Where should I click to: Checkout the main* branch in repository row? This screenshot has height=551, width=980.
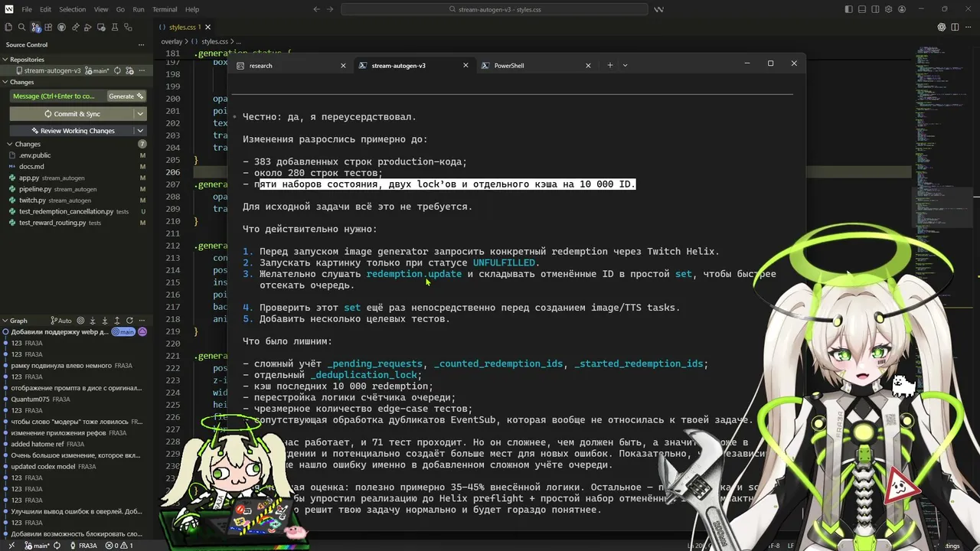[98, 70]
